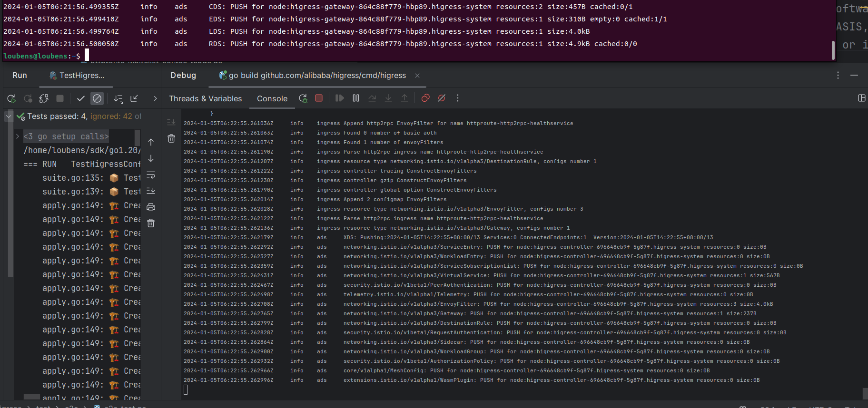The height and width of the screenshot is (408, 868).
Task: Open layout settings icon at far right
Action: coord(861,98)
